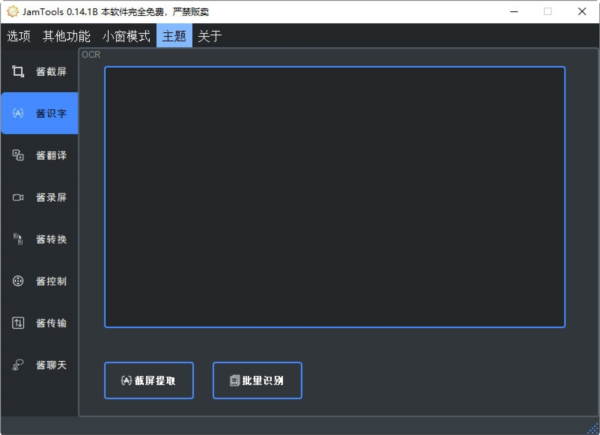Viewport: 600px width, 435px height.
Task: Open the 其他功能 menu
Action: point(67,36)
